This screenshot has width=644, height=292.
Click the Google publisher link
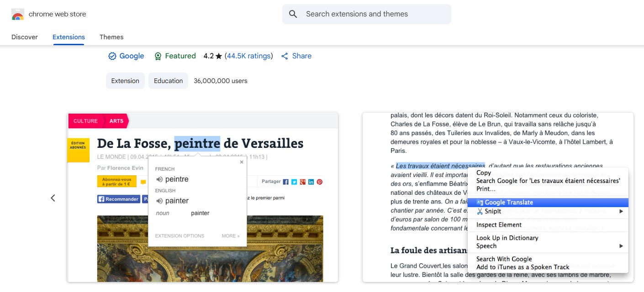click(x=132, y=56)
